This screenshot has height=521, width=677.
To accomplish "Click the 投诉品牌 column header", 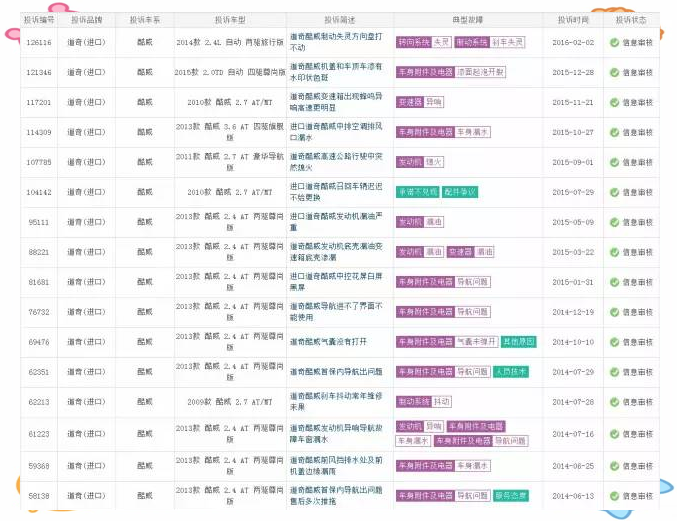I will click(86, 20).
